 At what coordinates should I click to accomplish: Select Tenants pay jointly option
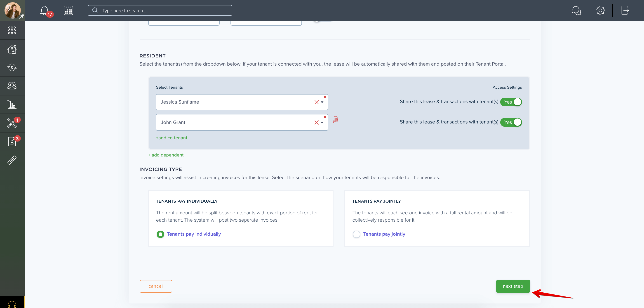(357, 234)
